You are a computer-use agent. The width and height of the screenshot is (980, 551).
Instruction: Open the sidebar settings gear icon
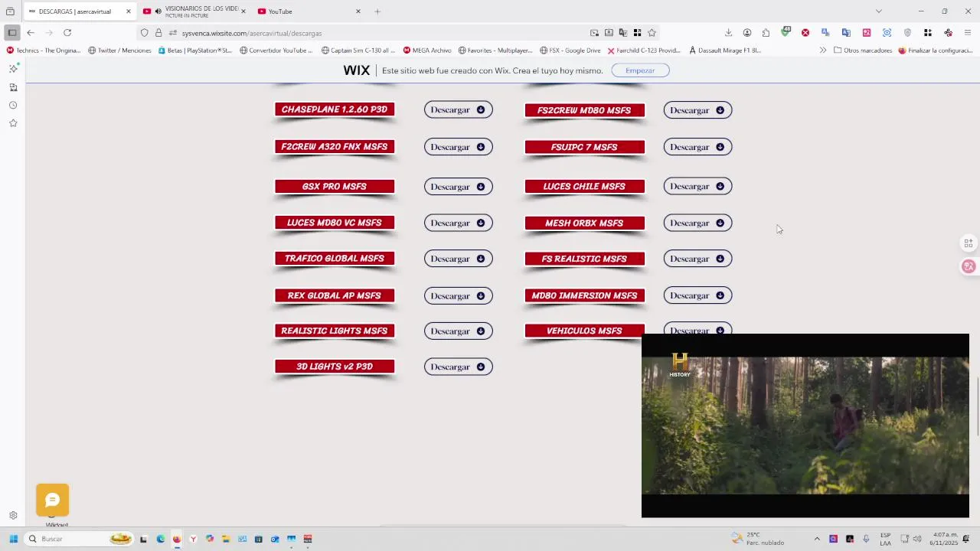click(13, 516)
